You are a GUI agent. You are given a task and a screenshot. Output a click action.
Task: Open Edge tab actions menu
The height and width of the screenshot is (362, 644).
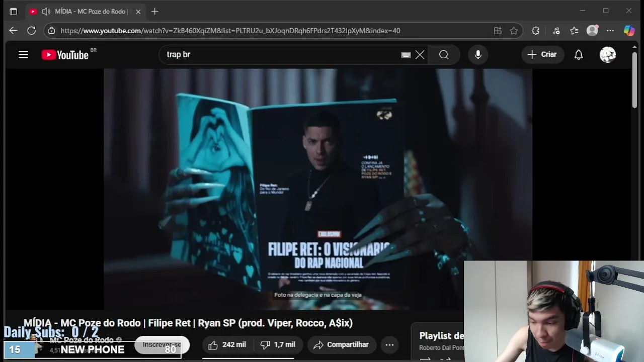point(13,11)
